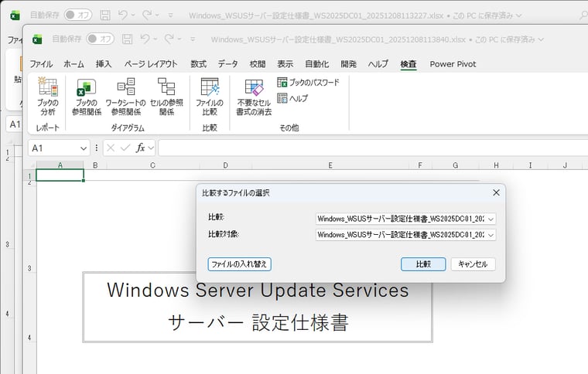
Task: Click the Windows Server Update Services title text
Action: coord(258,290)
